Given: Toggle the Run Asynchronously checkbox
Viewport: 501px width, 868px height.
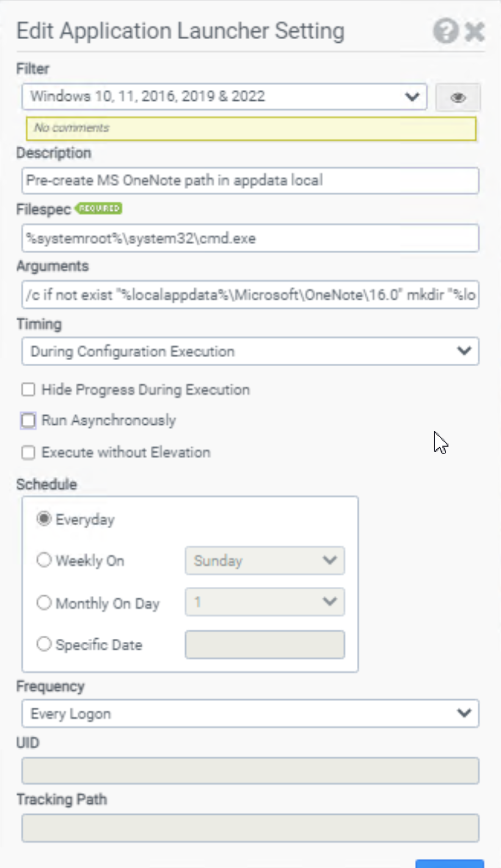Looking at the screenshot, I should (28, 421).
